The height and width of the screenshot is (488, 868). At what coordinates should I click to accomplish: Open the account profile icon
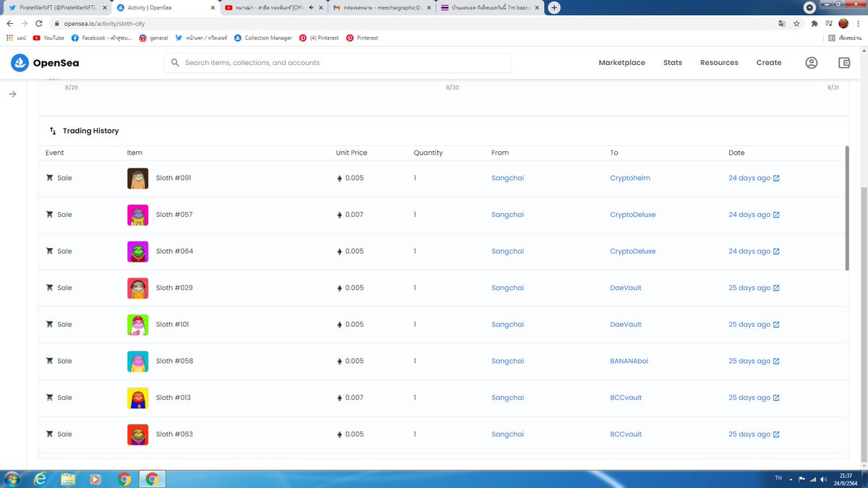pos(812,63)
